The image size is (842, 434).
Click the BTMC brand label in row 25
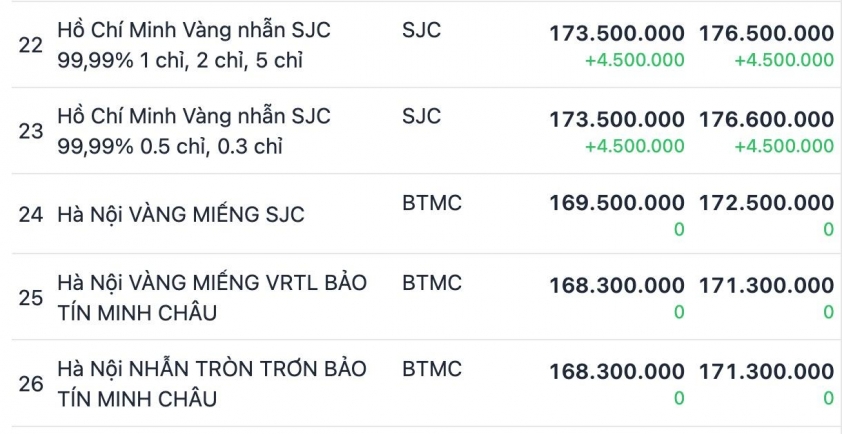[x=432, y=283]
